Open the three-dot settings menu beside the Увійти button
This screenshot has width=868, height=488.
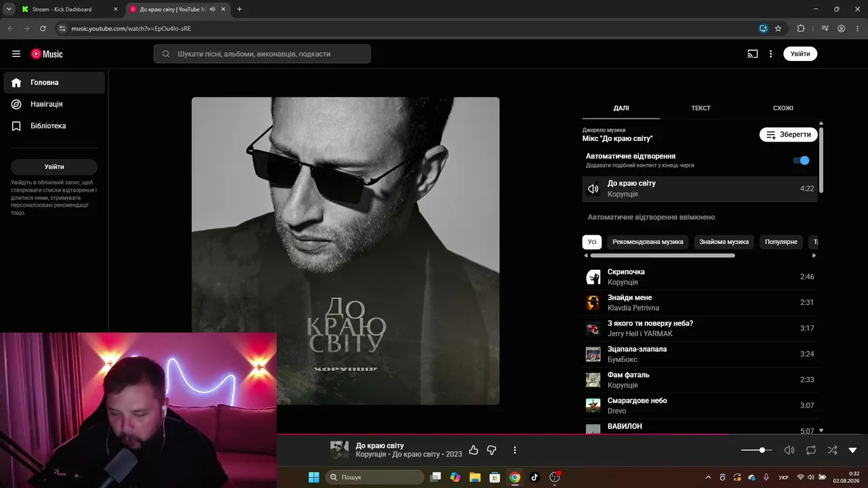click(x=770, y=54)
